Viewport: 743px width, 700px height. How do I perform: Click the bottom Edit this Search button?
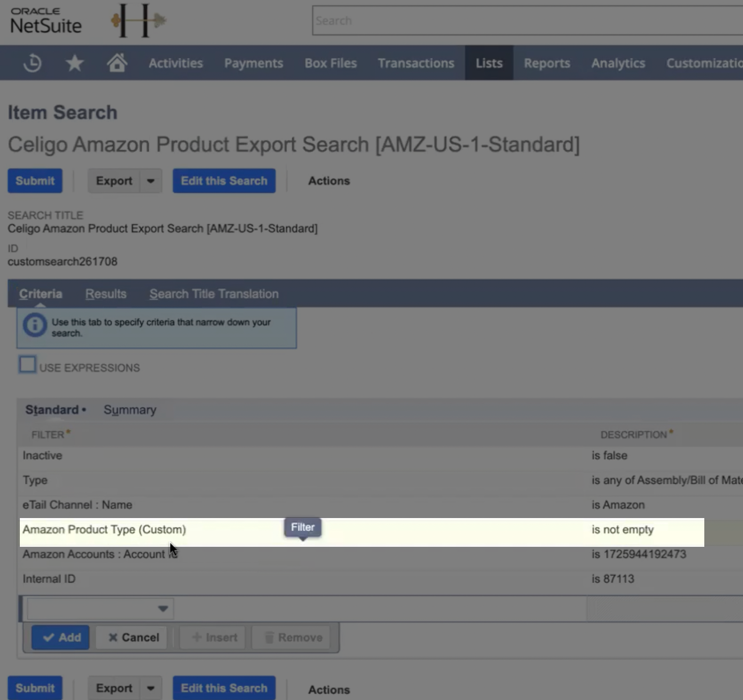tap(224, 688)
